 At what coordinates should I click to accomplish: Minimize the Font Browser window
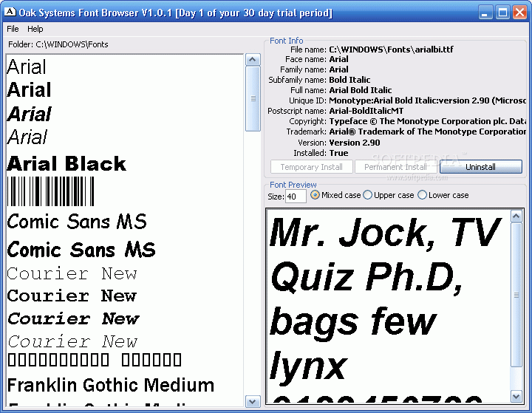tap(485, 13)
